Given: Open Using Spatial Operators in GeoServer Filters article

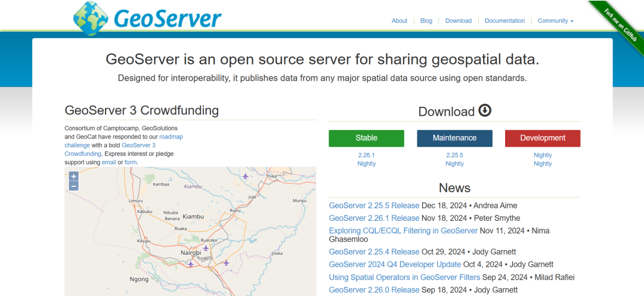Looking at the screenshot, I should [x=404, y=277].
